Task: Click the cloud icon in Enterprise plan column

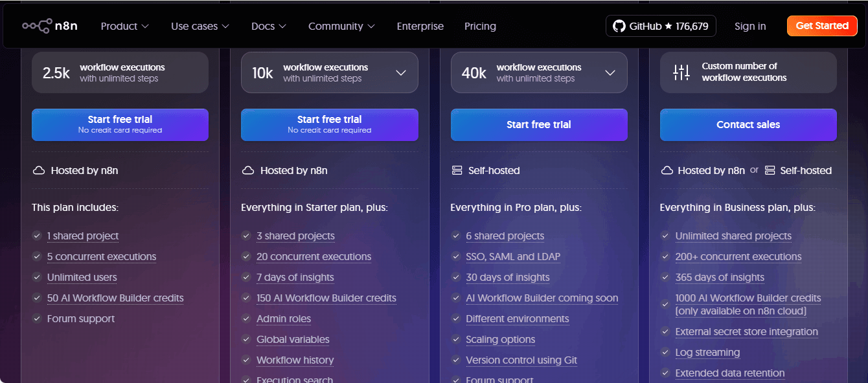Action: point(667,171)
